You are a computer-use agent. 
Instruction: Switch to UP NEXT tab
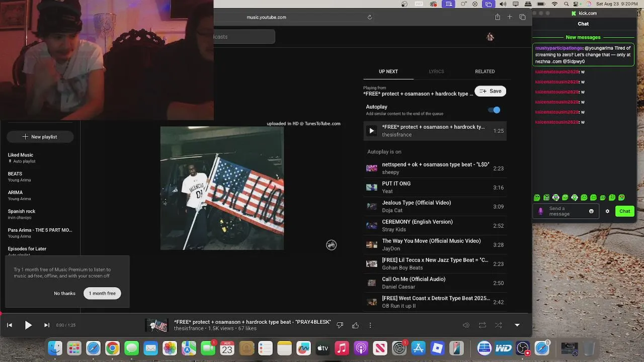[388, 71]
